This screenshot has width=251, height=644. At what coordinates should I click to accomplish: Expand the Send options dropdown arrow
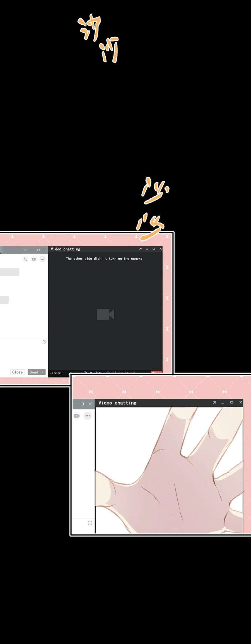click(x=43, y=372)
